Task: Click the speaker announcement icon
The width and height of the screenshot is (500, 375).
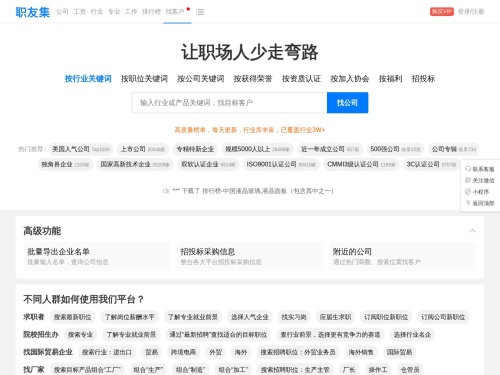Action: click(x=166, y=191)
